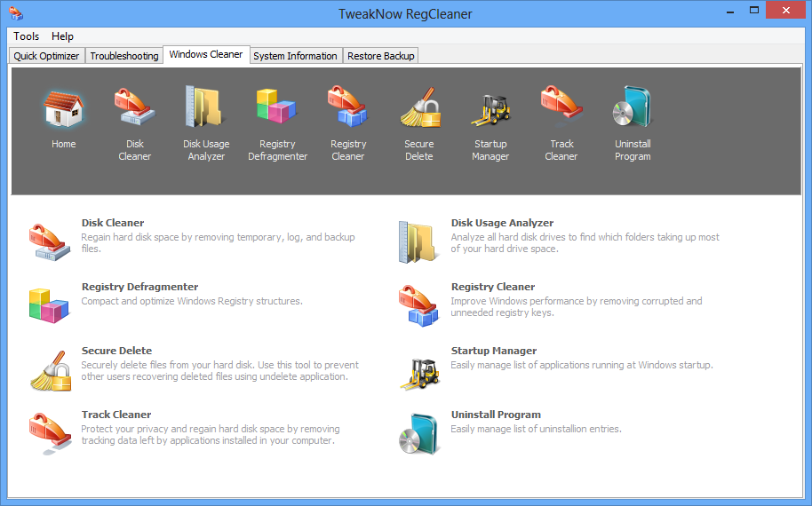Open the Tools menu
This screenshot has height=506, width=812.
click(x=27, y=36)
